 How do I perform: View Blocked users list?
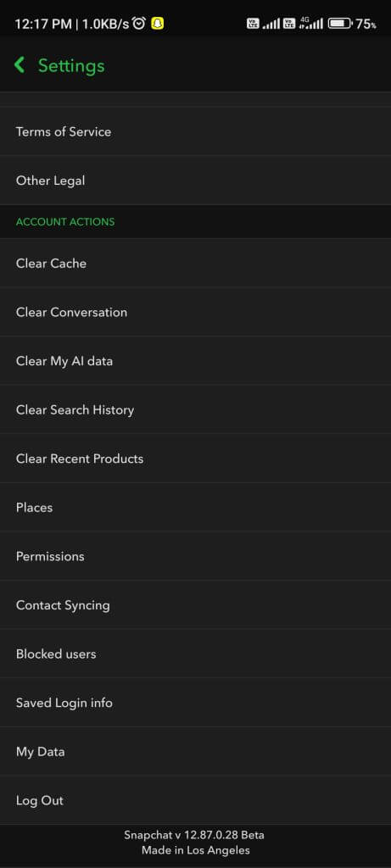coord(195,654)
